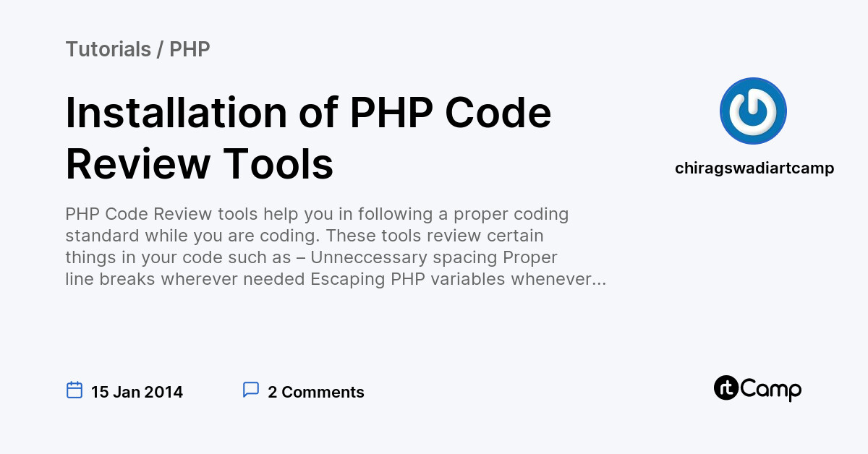
Task: Click the "Installation of PHP Code" title line
Action: pos(308,113)
